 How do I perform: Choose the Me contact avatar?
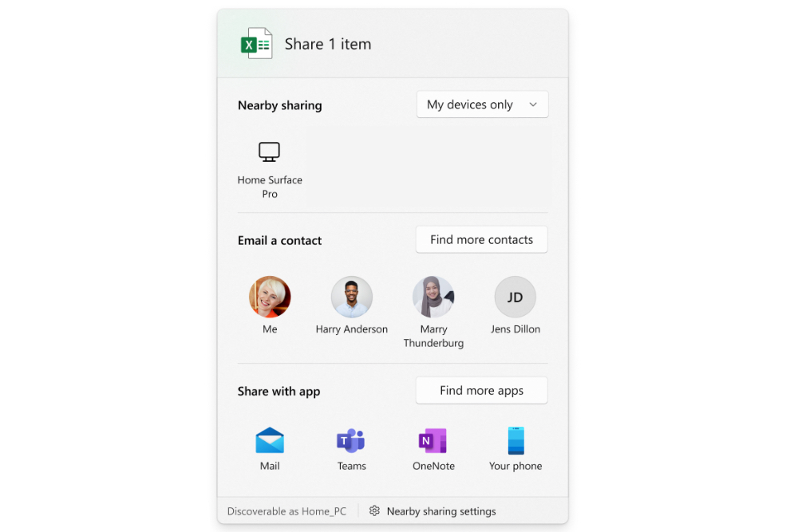pyautogui.click(x=270, y=297)
